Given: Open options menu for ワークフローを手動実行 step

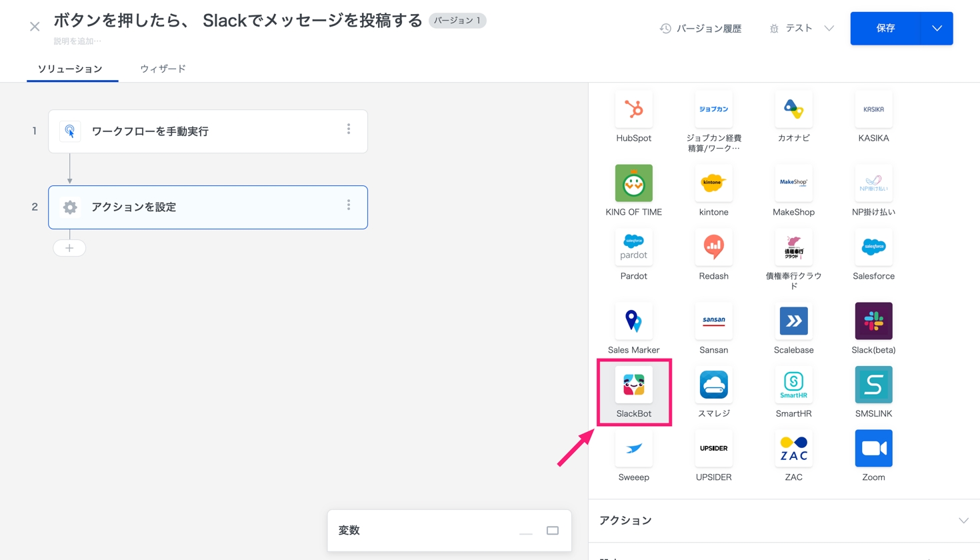Looking at the screenshot, I should click(349, 129).
